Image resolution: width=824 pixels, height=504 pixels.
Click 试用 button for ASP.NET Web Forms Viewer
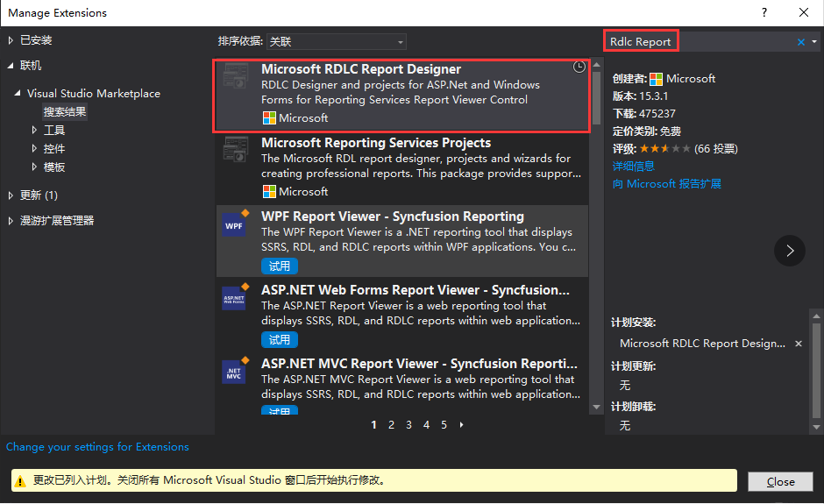pyautogui.click(x=280, y=339)
